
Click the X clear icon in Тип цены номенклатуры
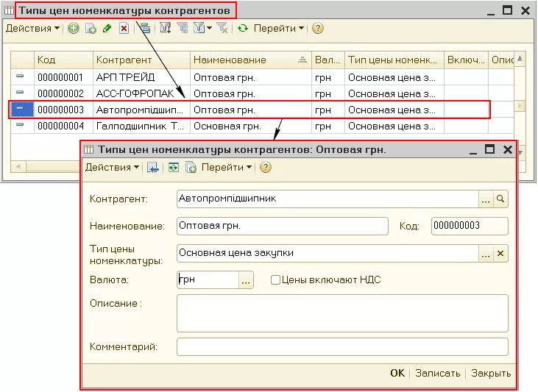coord(500,254)
